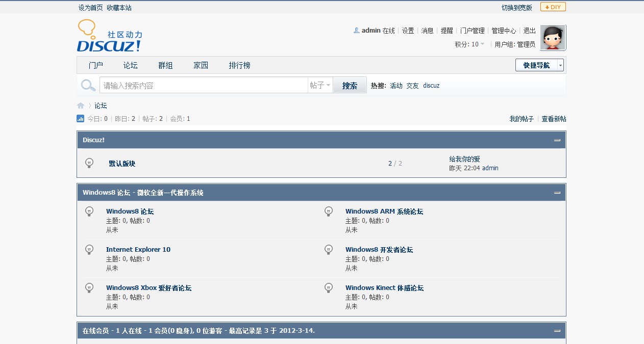Go to the home breadcrumb icon
The image size is (644, 344).
click(x=81, y=105)
